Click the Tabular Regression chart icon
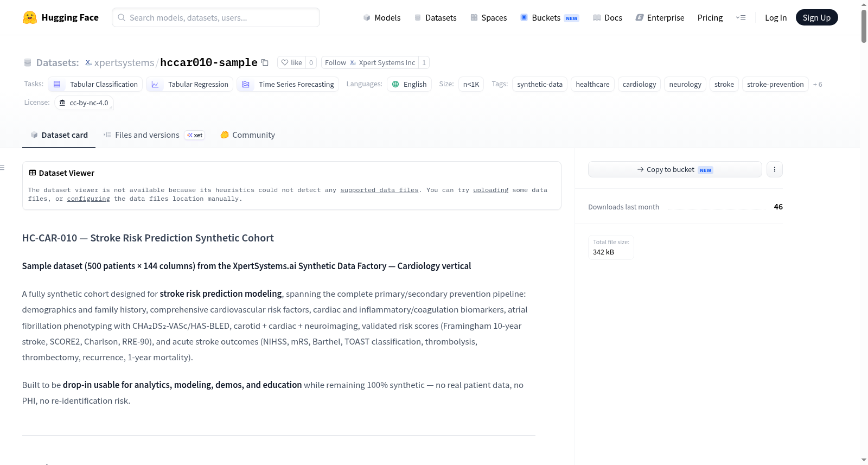 (x=155, y=84)
